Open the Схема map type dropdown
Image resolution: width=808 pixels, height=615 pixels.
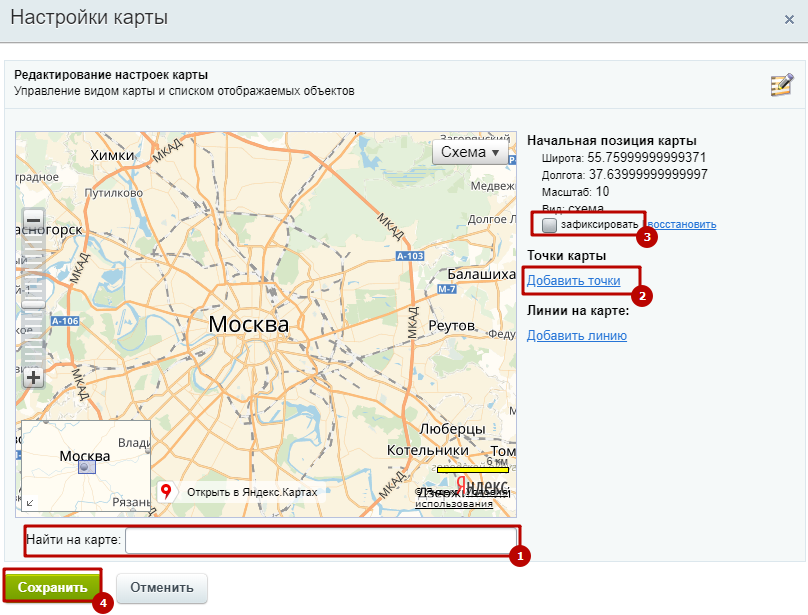pyautogui.click(x=470, y=152)
